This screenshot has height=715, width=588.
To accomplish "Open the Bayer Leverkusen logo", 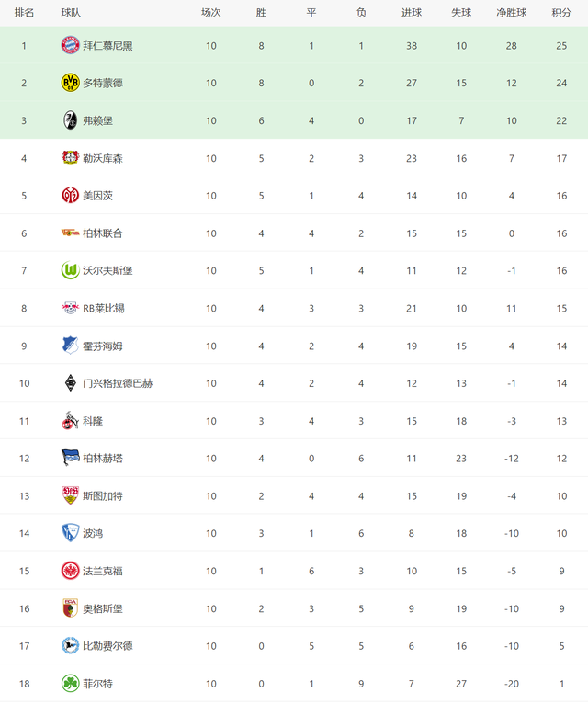I will coord(70,157).
